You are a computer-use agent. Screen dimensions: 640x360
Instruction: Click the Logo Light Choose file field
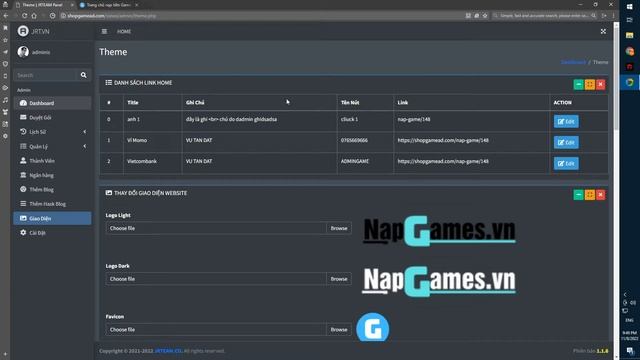pyautogui.click(x=216, y=228)
